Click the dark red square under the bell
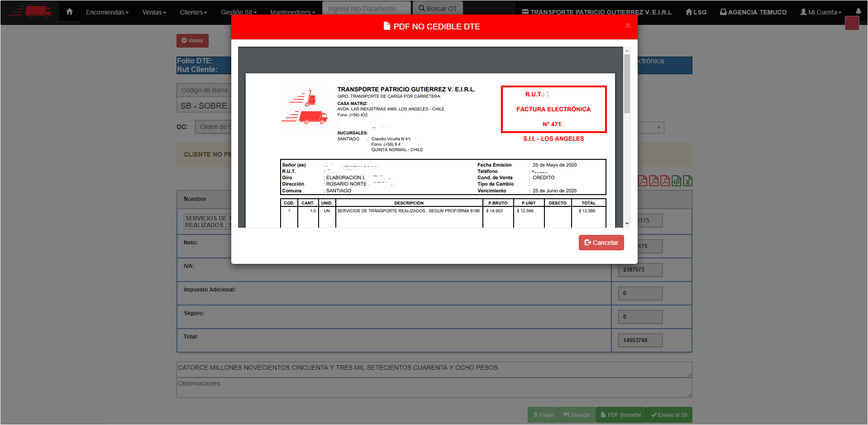868x425 pixels. tap(852, 23)
